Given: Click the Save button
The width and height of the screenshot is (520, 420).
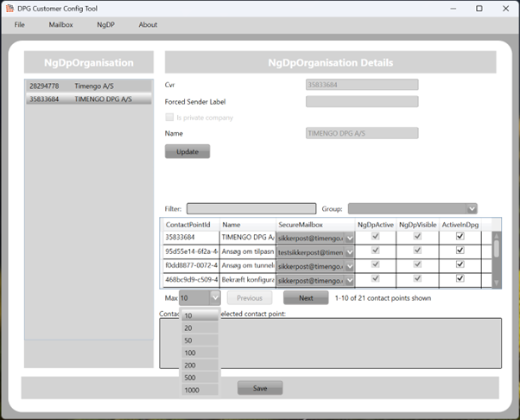Looking at the screenshot, I should click(259, 388).
